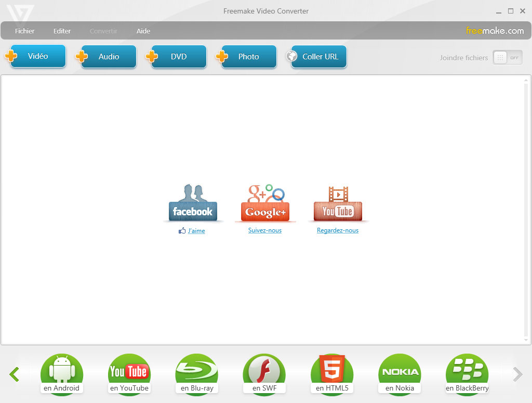This screenshot has height=403, width=532.
Task: Click the Google+ badge icon
Action: [x=265, y=203]
